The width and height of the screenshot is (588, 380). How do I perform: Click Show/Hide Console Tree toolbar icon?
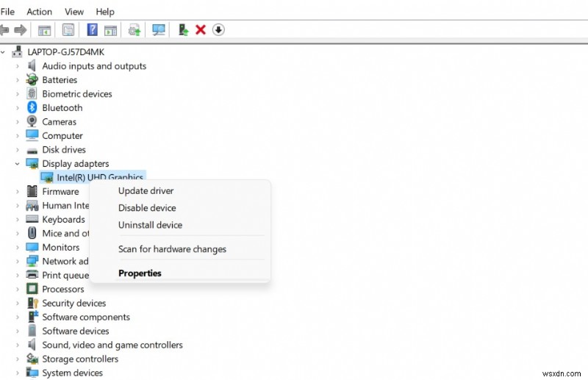pyautogui.click(x=44, y=30)
